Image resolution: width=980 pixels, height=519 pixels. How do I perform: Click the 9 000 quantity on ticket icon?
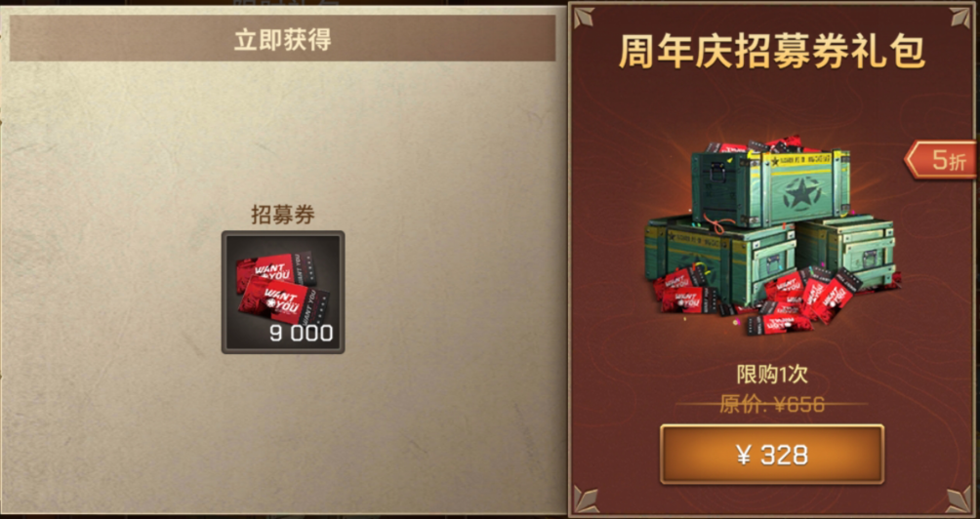tap(302, 333)
